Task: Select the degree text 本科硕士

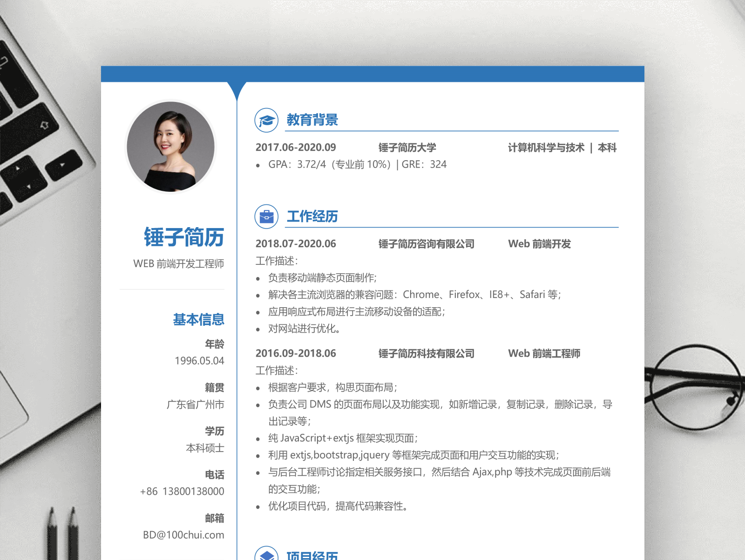Action: pyautogui.click(x=205, y=448)
